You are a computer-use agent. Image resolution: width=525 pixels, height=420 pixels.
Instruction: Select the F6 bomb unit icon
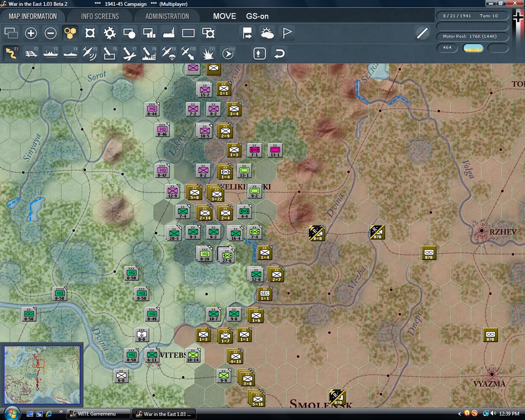point(110,53)
